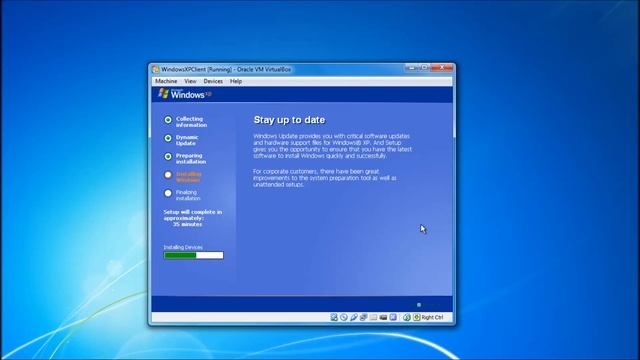
Task: Click the 'Right Ctrl' host key label
Action: pos(432,317)
